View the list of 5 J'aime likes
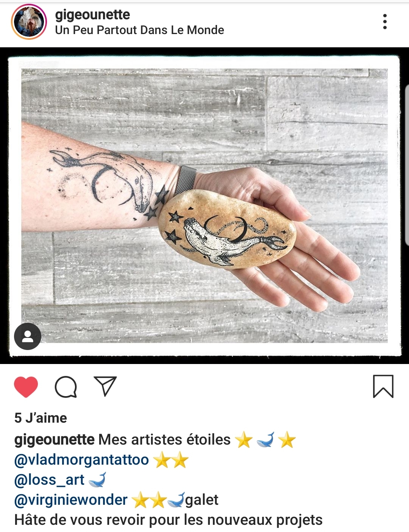The width and height of the screenshot is (409, 532). pos(41,418)
